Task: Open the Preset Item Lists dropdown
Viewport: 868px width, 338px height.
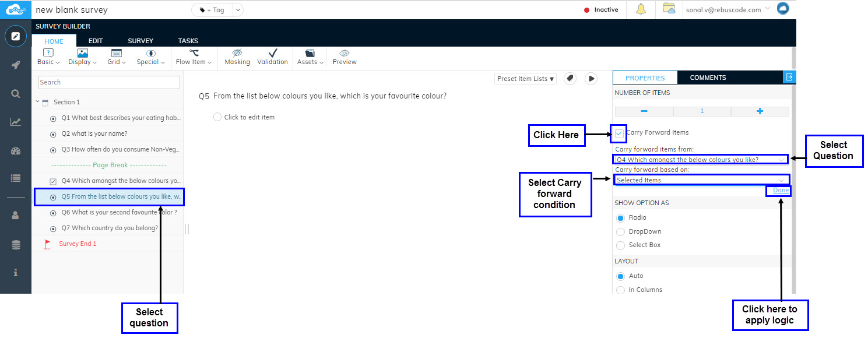Action: [x=526, y=79]
